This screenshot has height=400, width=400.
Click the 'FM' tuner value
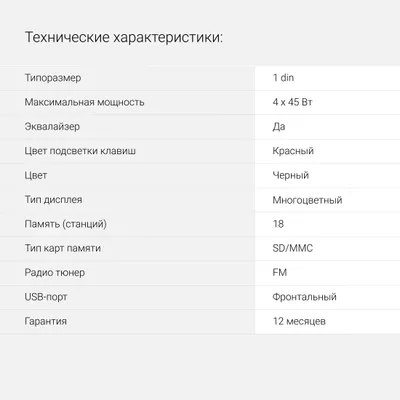point(280,273)
